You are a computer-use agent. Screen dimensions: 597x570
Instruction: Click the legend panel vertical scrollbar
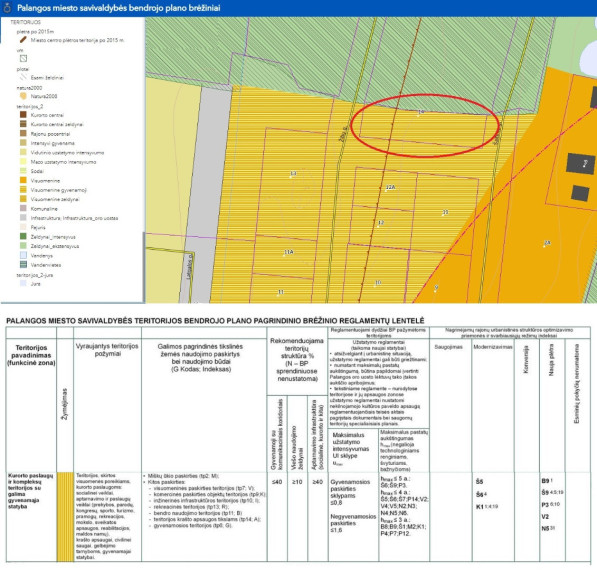click(x=144, y=267)
